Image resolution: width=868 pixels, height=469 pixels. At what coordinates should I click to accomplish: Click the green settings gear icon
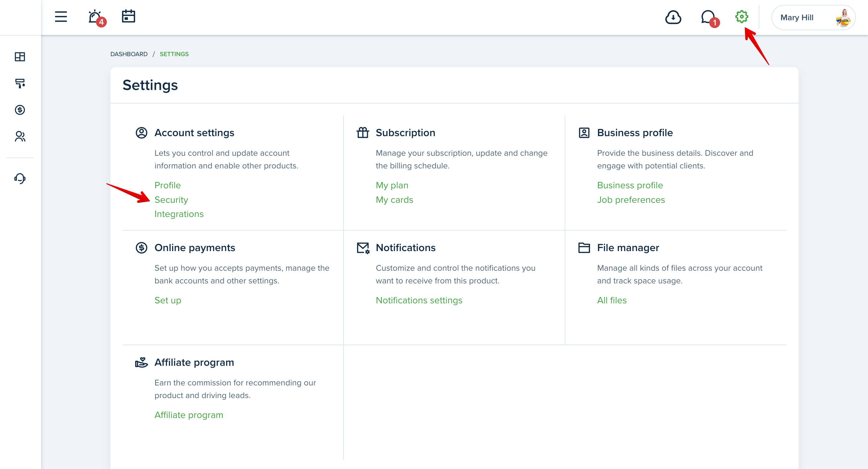tap(741, 17)
